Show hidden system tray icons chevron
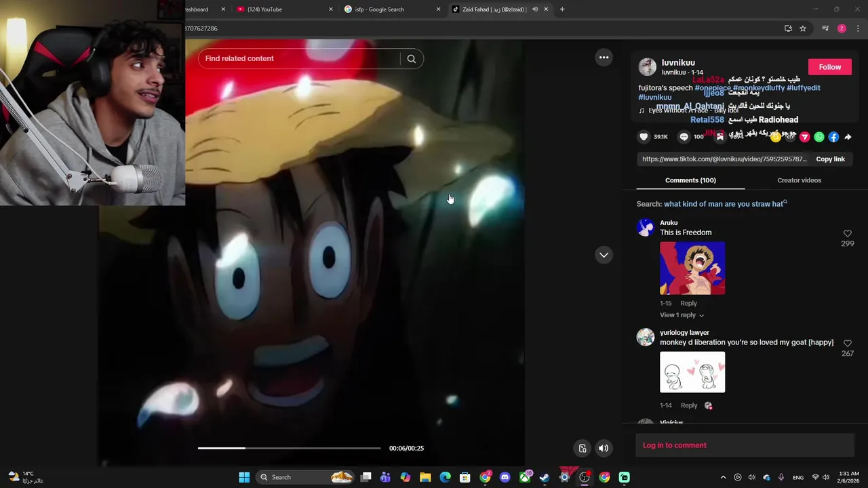The image size is (868, 488). 723,477
